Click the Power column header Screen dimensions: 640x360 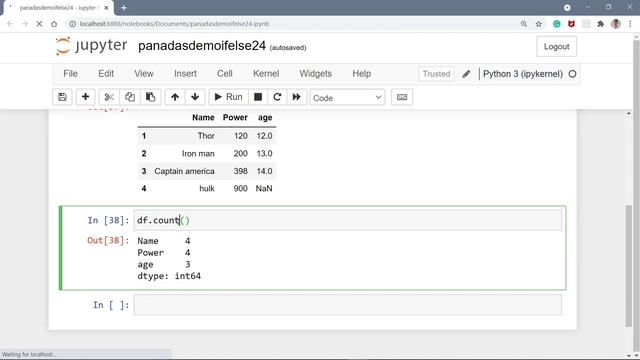pos(235,118)
